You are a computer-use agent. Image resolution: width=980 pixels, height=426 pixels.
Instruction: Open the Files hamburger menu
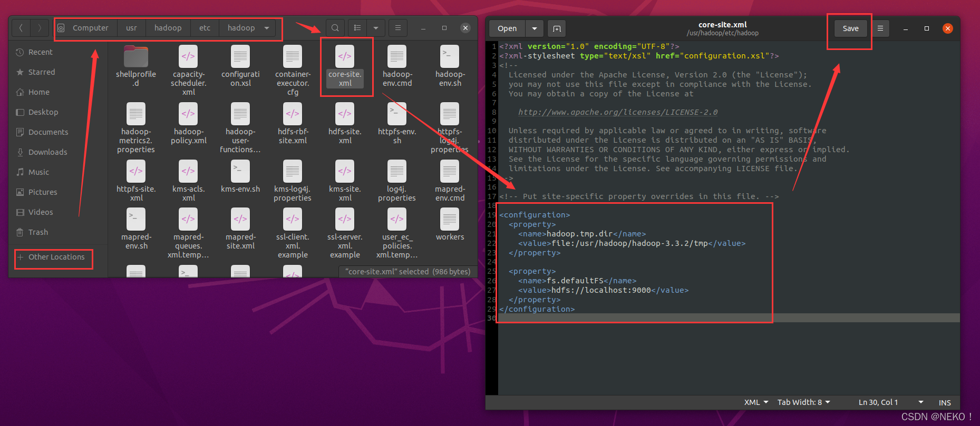pos(398,28)
